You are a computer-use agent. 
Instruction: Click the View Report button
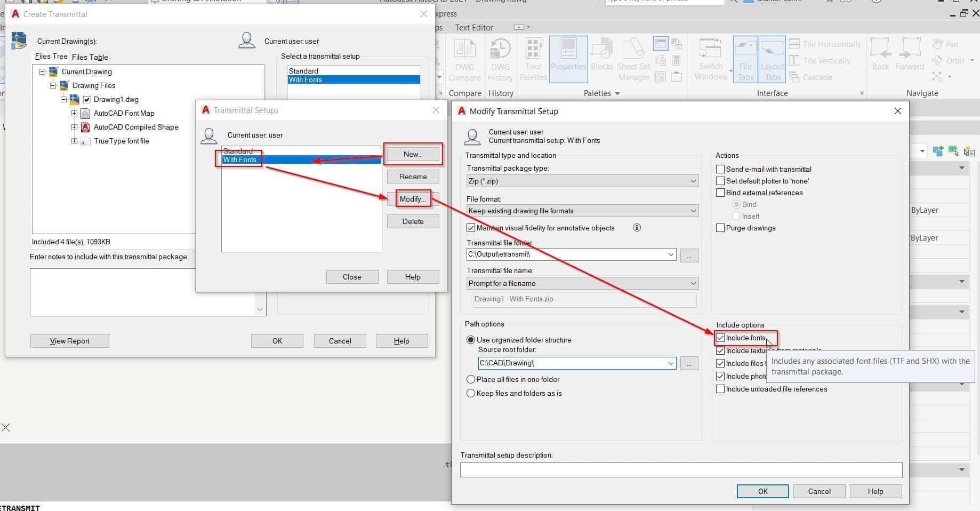(x=70, y=341)
